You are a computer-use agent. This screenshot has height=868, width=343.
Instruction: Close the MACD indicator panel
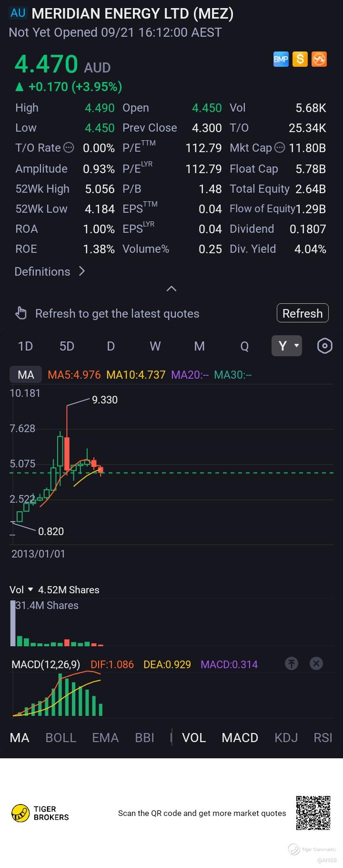click(x=316, y=663)
